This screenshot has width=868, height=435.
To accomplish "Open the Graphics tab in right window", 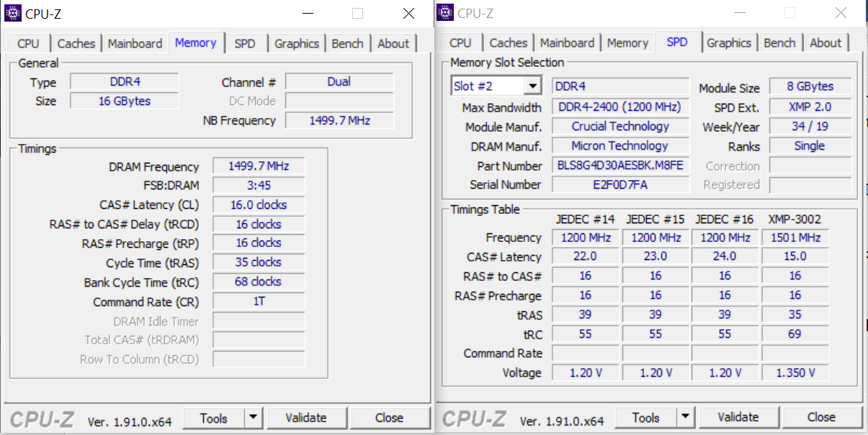I will coord(729,42).
